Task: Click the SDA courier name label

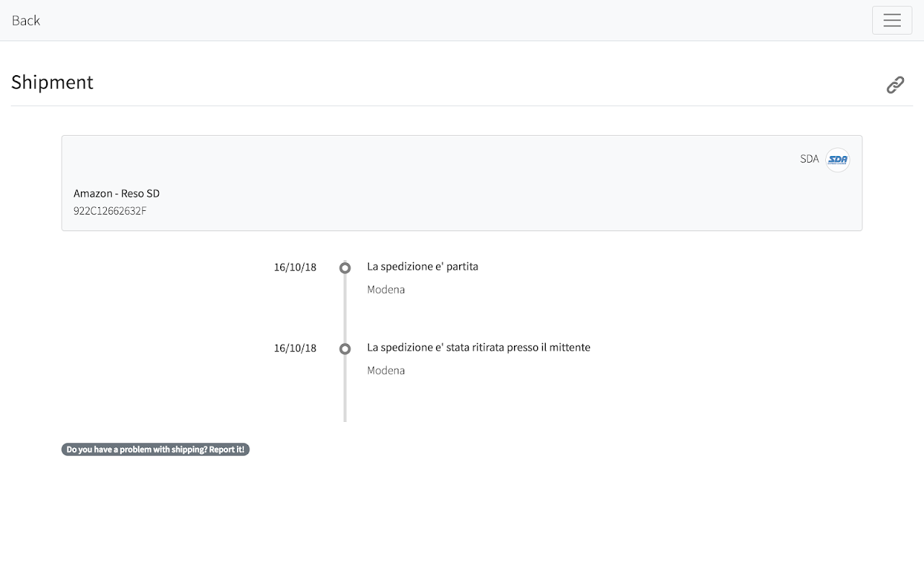Action: 809,159
